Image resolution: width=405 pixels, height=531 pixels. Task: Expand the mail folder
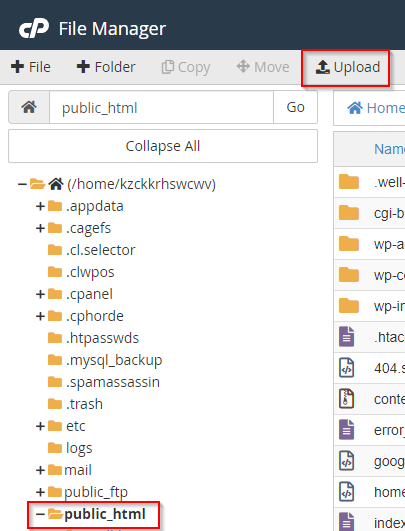click(40, 470)
